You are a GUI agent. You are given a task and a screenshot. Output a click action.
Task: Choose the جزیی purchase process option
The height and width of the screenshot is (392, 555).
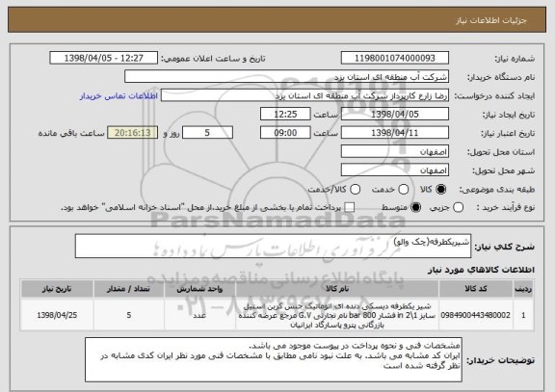pos(458,207)
